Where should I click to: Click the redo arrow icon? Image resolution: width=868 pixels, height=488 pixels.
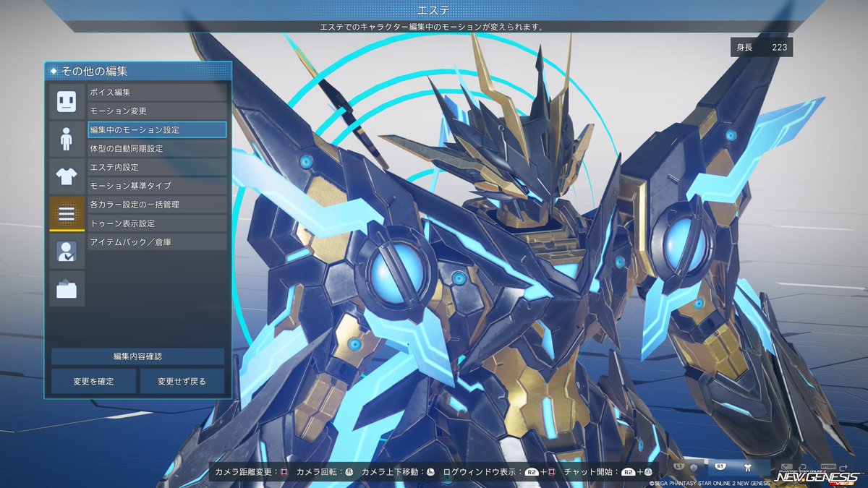coord(843,467)
